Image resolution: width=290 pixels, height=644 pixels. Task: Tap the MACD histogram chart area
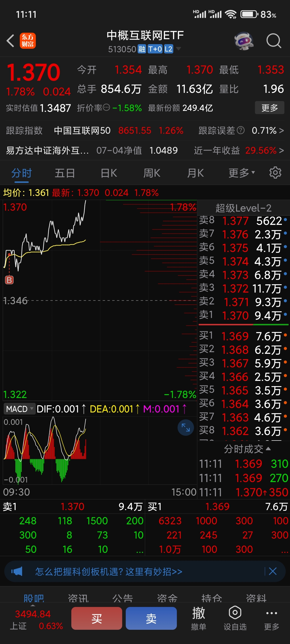pyautogui.click(x=100, y=450)
